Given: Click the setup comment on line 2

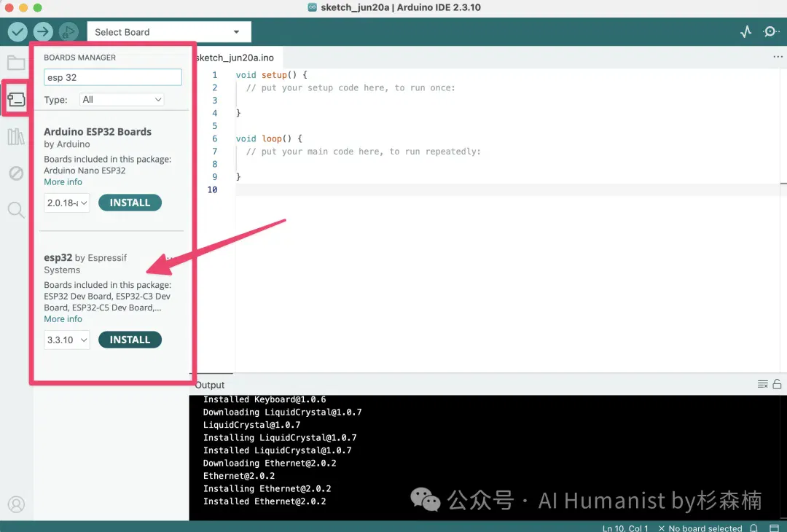Looking at the screenshot, I should [x=351, y=88].
